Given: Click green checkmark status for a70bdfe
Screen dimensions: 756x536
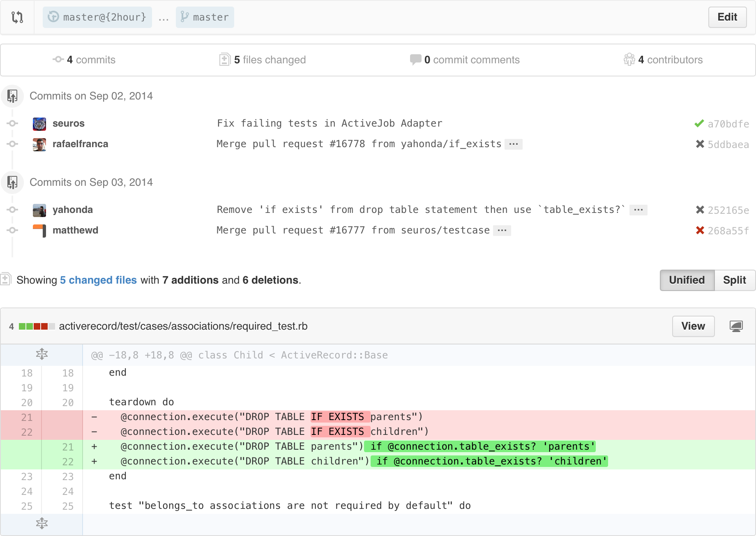Looking at the screenshot, I should pyautogui.click(x=699, y=124).
